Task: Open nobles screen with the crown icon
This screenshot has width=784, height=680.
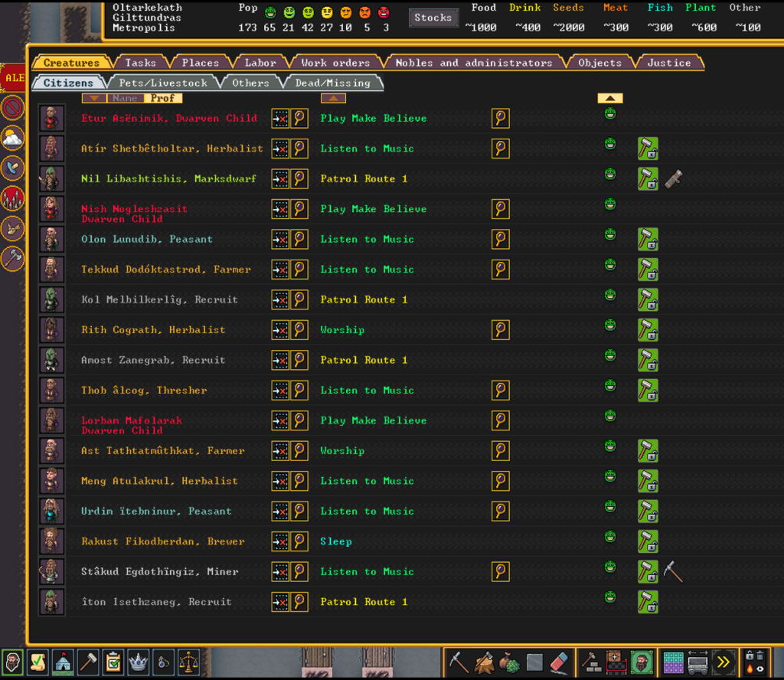Action: [139, 662]
